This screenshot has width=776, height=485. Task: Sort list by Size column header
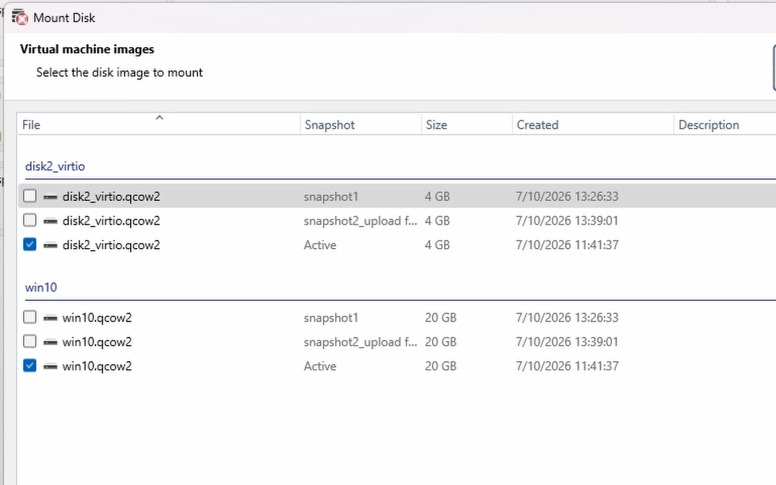pos(467,125)
